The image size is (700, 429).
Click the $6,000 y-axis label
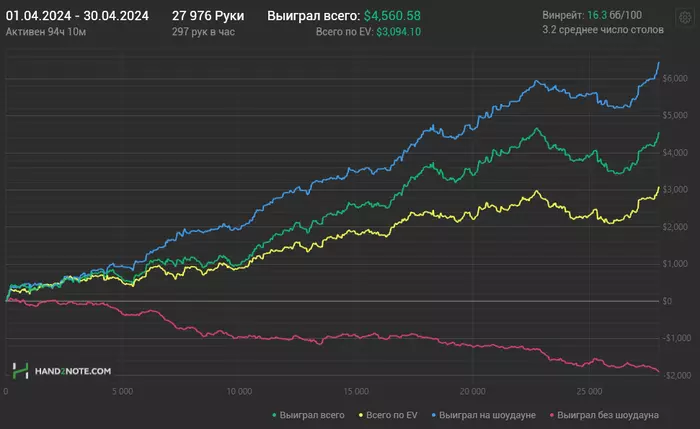point(675,79)
